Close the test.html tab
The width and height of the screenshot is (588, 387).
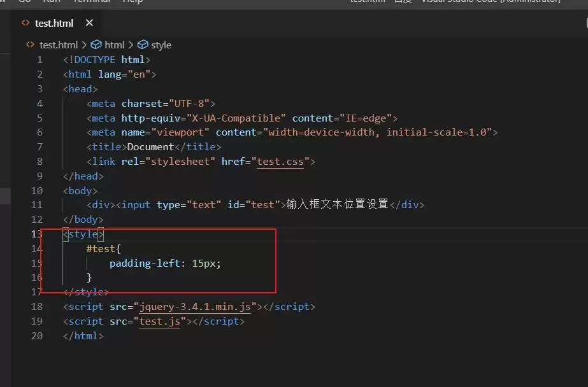tap(89, 23)
